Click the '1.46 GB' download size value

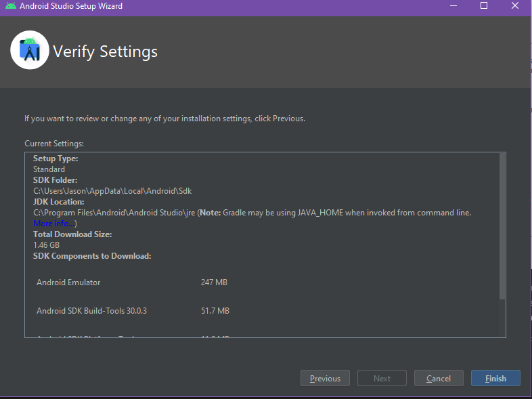click(x=46, y=245)
